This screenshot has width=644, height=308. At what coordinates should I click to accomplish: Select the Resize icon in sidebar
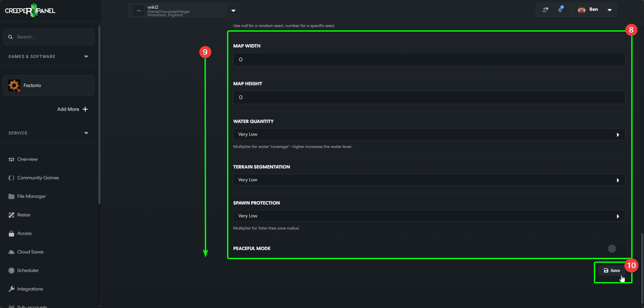(x=11, y=215)
